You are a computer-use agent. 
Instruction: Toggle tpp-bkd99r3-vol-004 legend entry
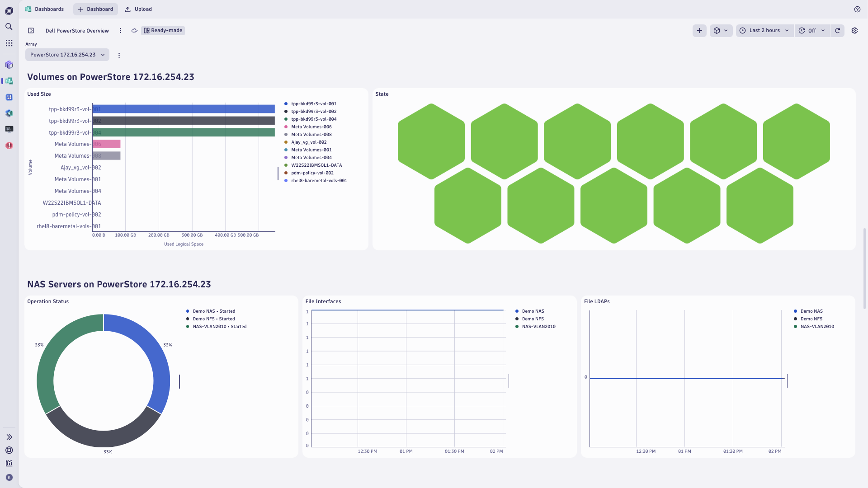click(x=311, y=119)
